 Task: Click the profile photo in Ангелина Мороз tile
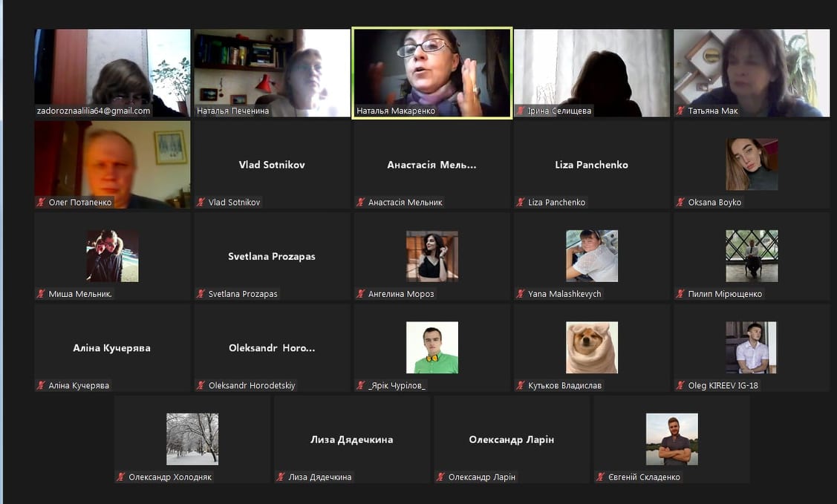pyautogui.click(x=431, y=256)
